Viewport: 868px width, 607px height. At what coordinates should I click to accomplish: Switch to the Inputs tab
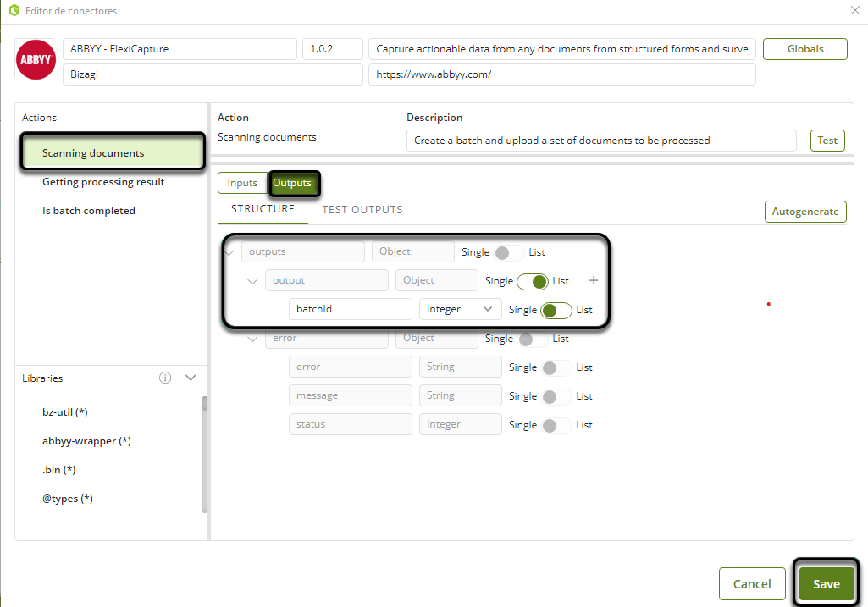click(242, 183)
